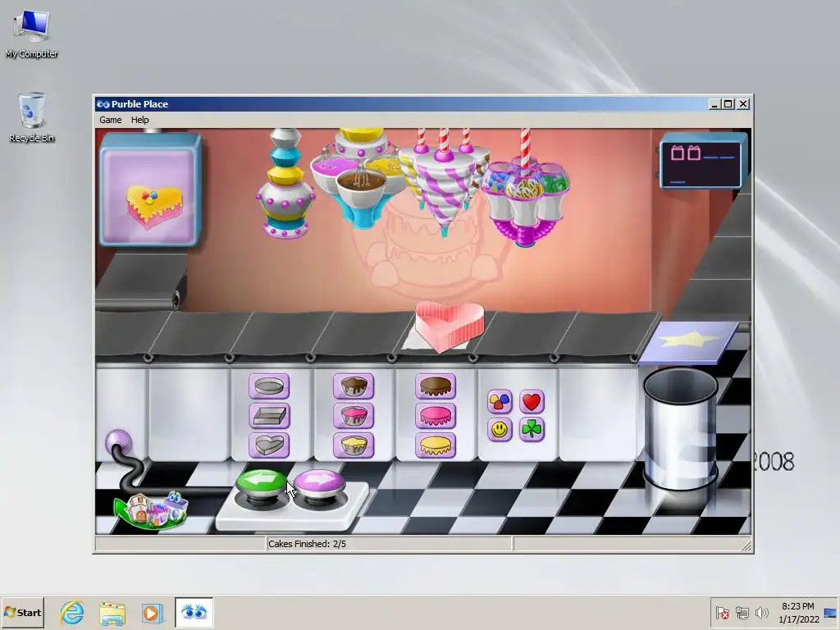Click the striped icing dispenser machine
The height and width of the screenshot is (630, 840).
tap(444, 182)
